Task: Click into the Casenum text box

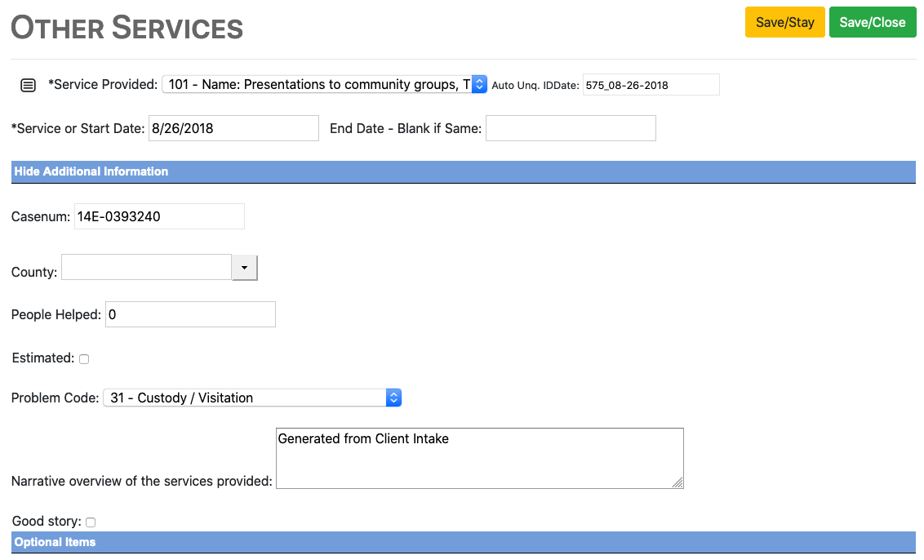Action: [159, 216]
